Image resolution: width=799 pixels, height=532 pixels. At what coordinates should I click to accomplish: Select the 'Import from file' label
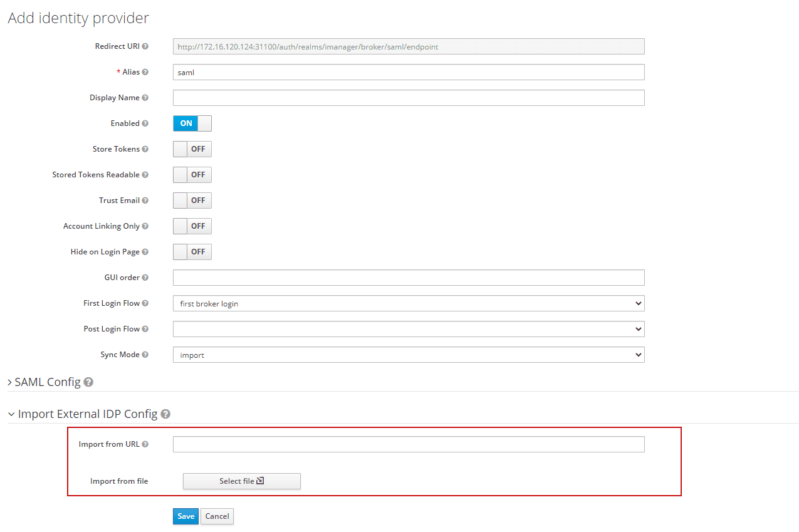pos(119,481)
